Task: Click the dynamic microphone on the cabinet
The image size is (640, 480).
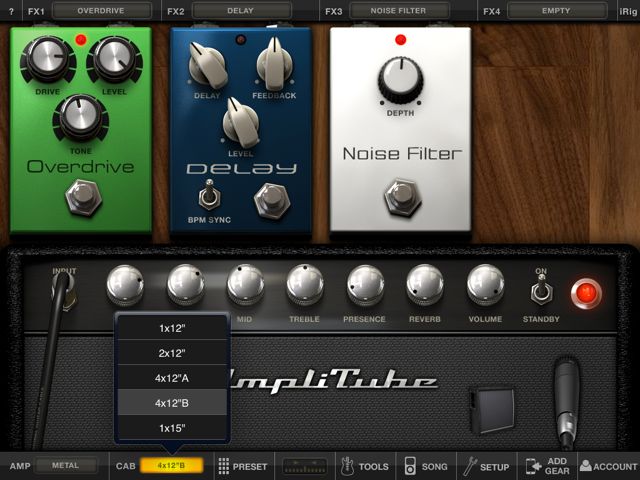Action: pos(568,402)
